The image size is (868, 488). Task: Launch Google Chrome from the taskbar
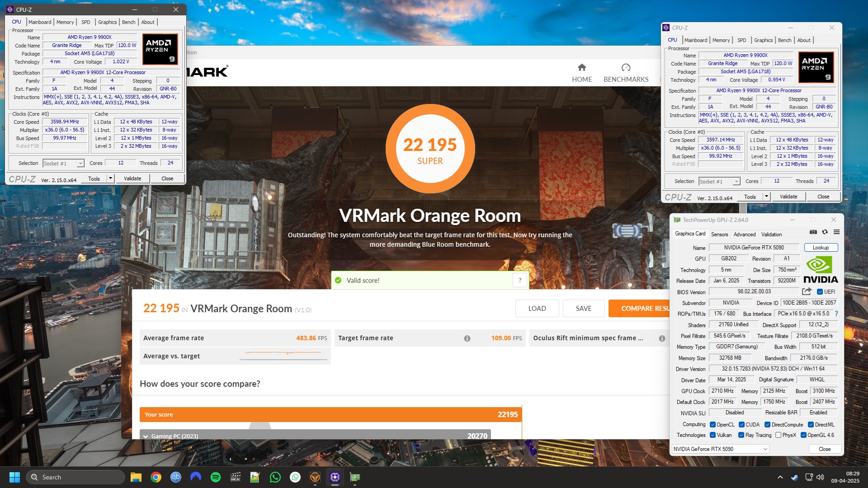pos(156,477)
